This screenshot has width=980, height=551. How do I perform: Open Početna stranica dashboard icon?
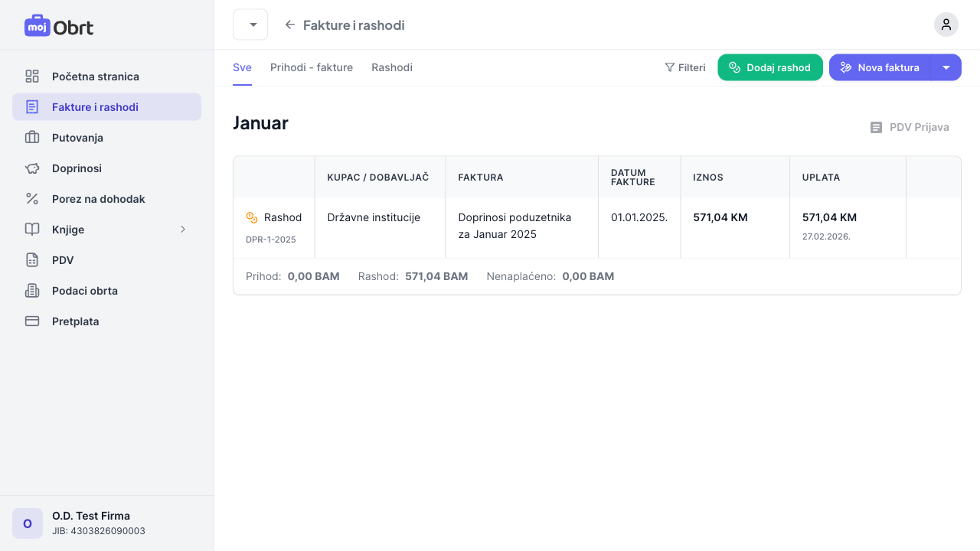(x=32, y=77)
